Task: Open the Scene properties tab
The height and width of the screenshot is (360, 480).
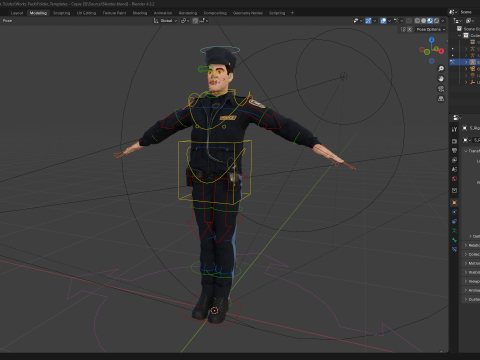Action: tap(454, 169)
